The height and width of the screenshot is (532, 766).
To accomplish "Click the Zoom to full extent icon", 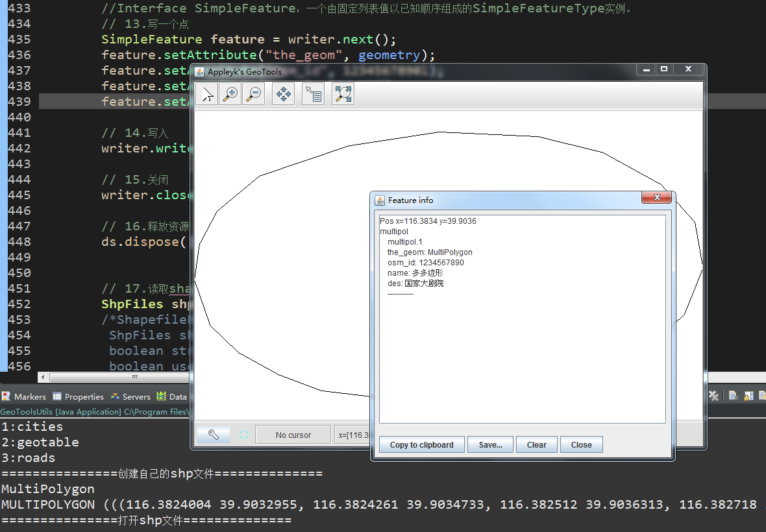I will (343, 94).
